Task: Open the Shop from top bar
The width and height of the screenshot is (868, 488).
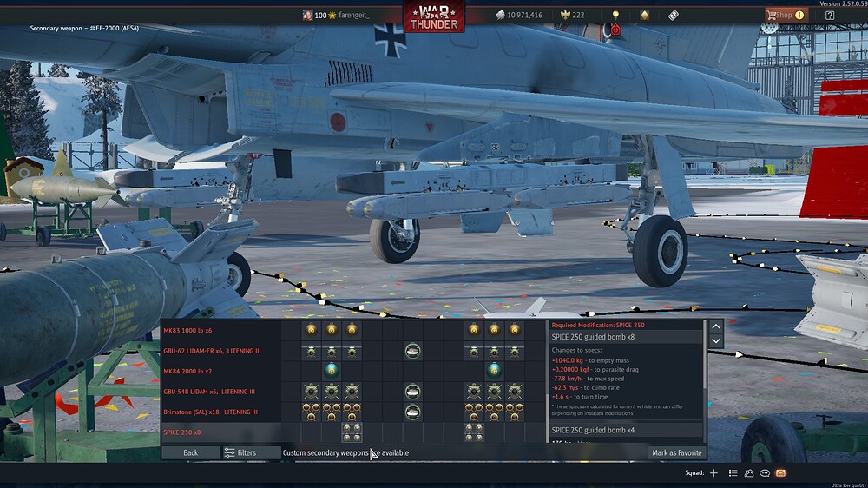Action: [x=785, y=15]
